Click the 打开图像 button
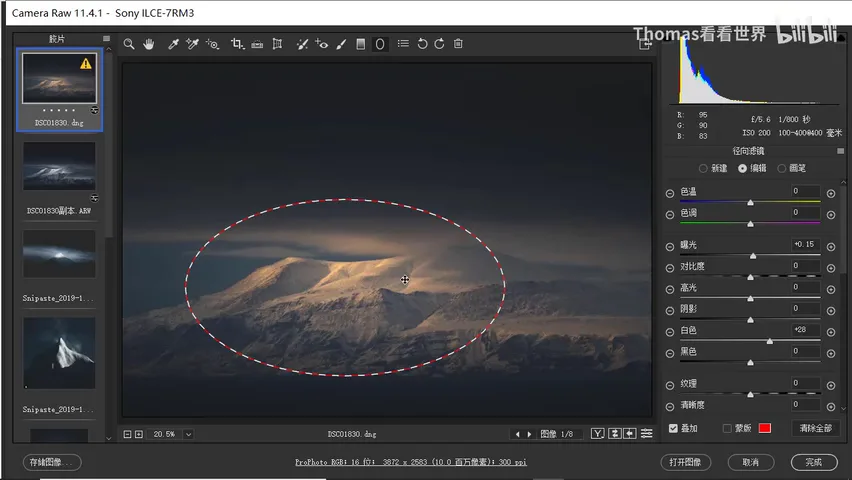This screenshot has width=852, height=480. [x=686, y=462]
